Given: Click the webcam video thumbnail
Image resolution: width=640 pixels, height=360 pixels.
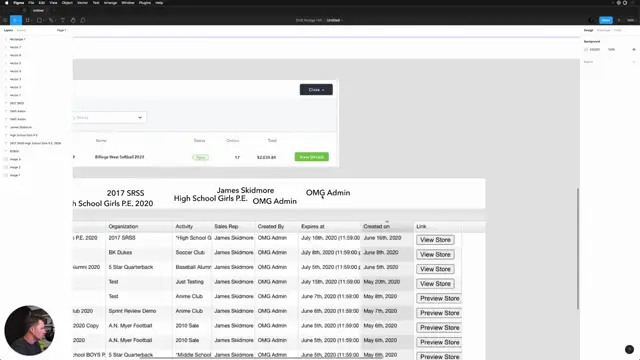Looking at the screenshot, I should (x=29, y=330).
